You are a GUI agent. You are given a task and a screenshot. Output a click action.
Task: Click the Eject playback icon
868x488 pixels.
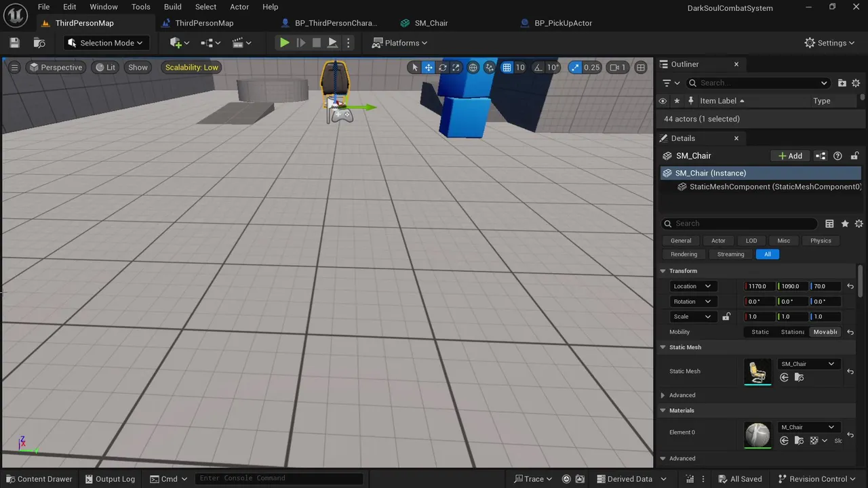pos(332,43)
